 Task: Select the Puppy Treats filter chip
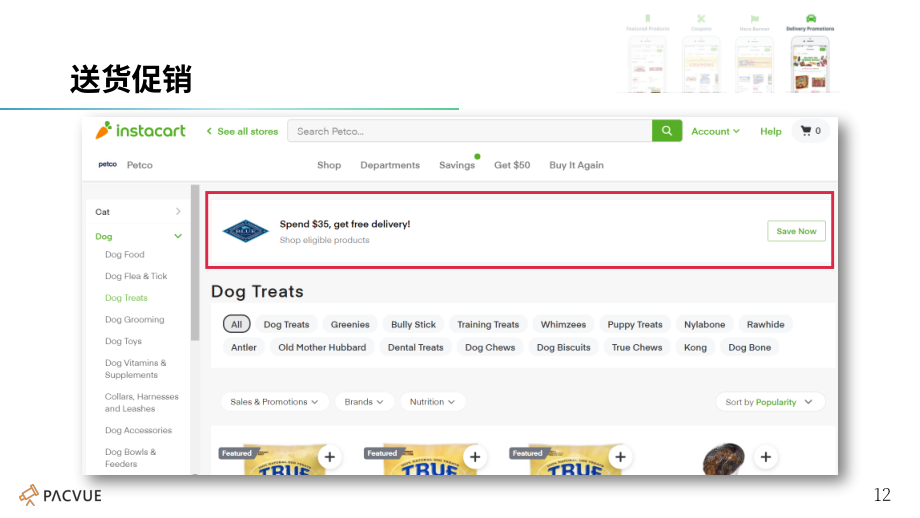tap(635, 324)
